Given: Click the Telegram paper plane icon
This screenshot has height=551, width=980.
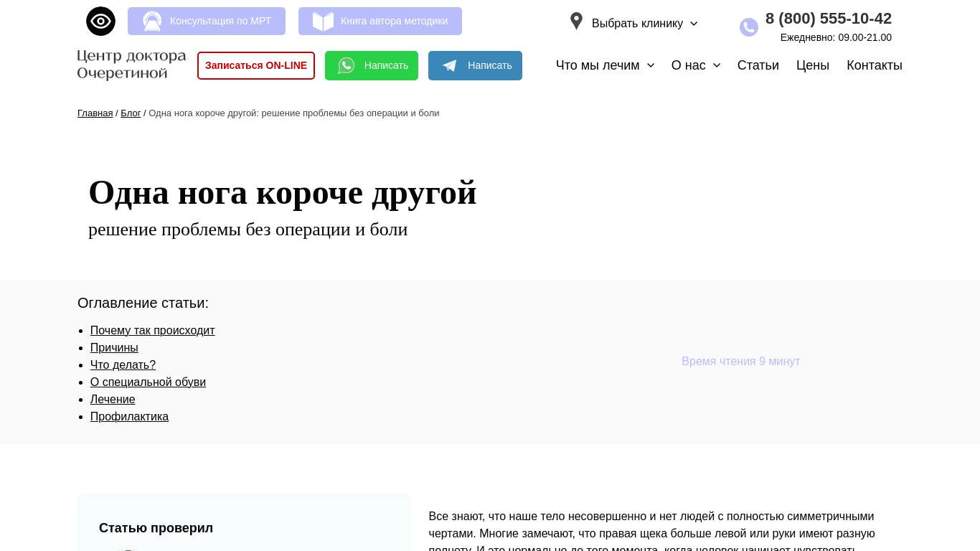Looking at the screenshot, I should 450,66.
